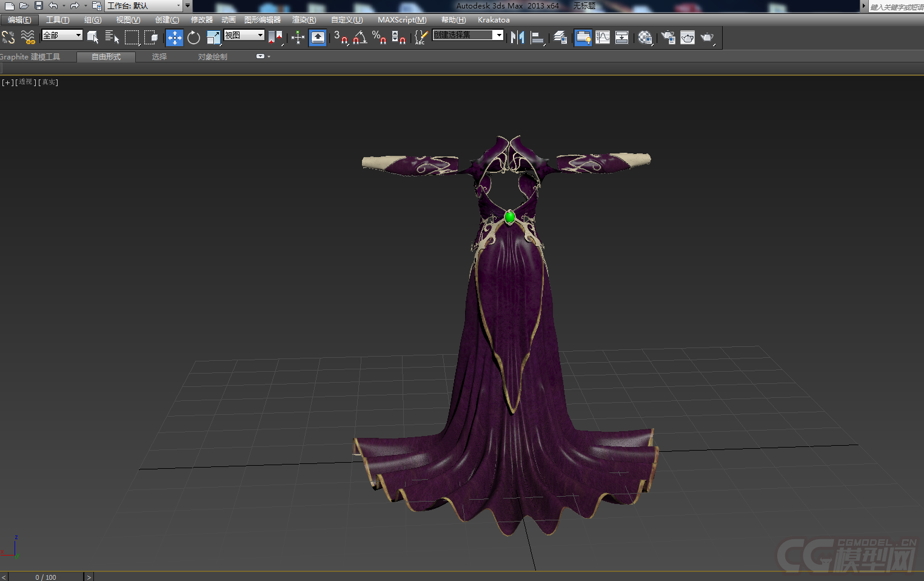Click the Mirror tool
This screenshot has height=581, width=924.
pos(517,38)
